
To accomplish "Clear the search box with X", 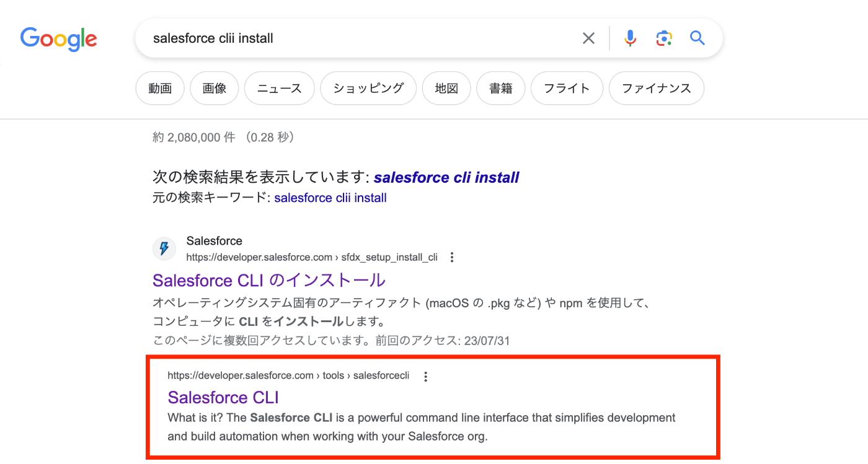I will (588, 38).
